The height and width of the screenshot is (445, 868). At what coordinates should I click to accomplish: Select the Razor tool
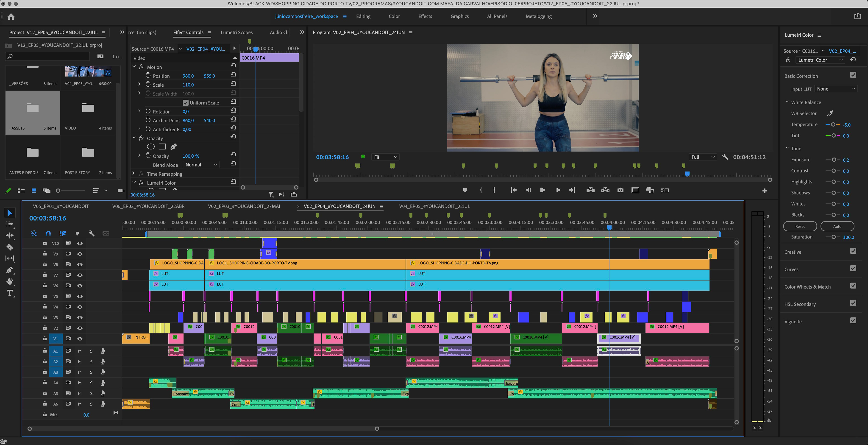10,247
